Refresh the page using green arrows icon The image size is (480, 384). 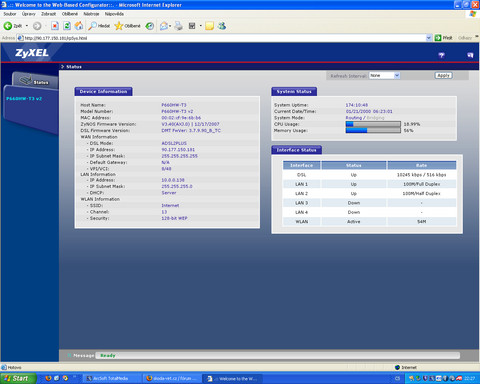click(x=67, y=26)
